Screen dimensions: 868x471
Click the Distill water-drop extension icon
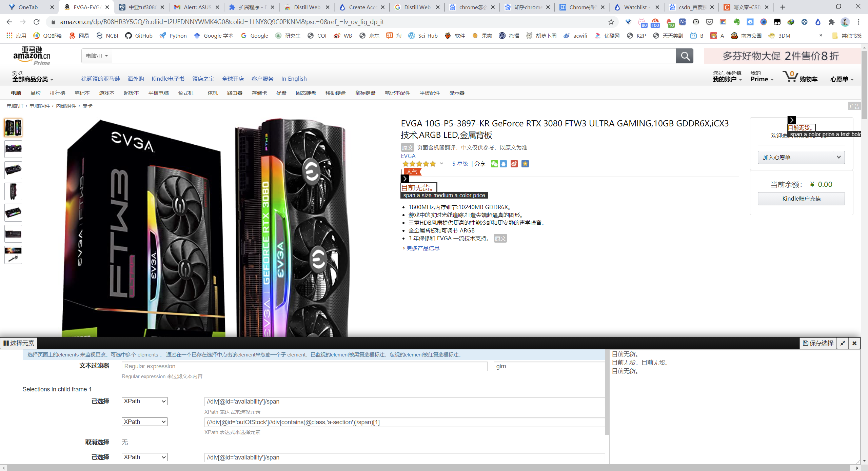(x=818, y=22)
